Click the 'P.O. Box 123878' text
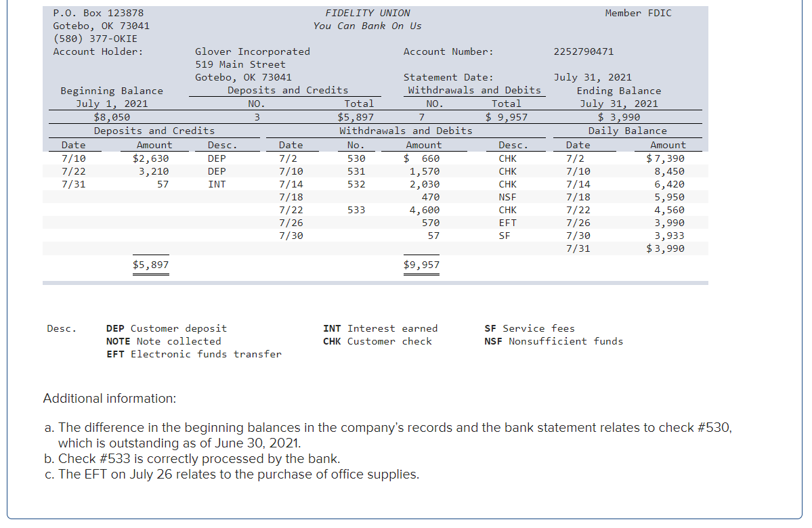This screenshot has width=812, height=528. (x=98, y=13)
